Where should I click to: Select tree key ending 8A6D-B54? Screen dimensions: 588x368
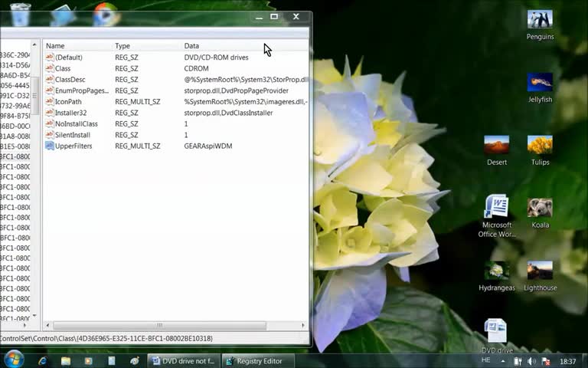click(15, 75)
